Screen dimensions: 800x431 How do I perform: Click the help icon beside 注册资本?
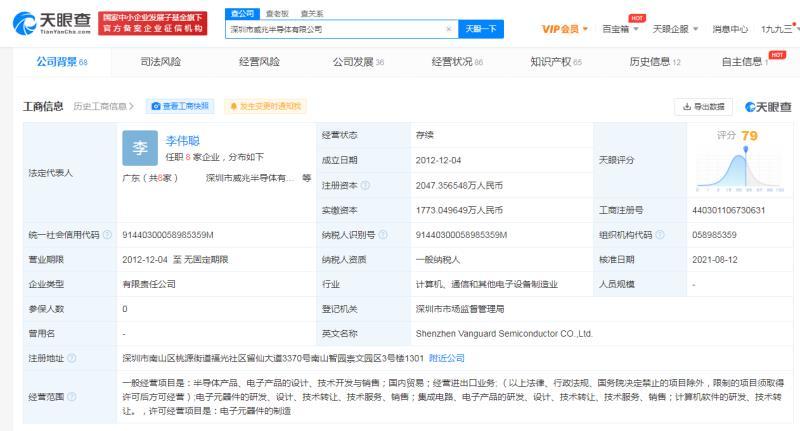click(x=365, y=185)
